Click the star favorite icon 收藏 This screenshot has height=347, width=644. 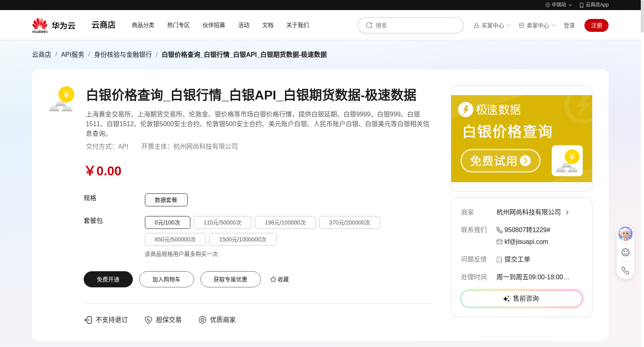click(x=273, y=279)
